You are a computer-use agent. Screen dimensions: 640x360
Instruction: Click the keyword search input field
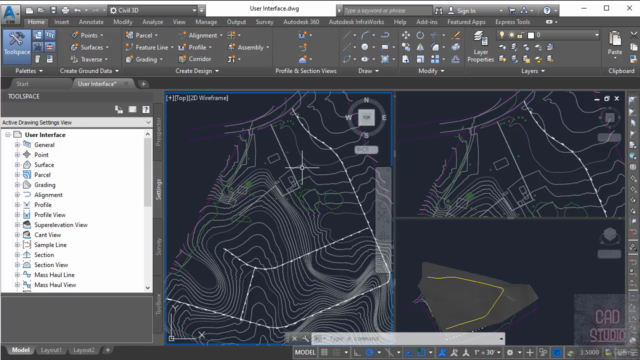[x=387, y=11]
